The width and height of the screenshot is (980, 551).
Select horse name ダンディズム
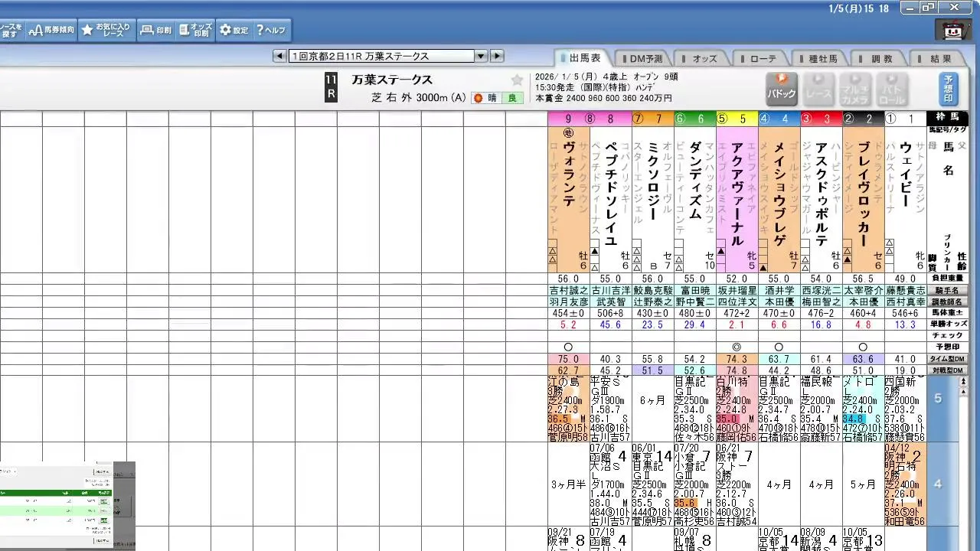(x=694, y=181)
